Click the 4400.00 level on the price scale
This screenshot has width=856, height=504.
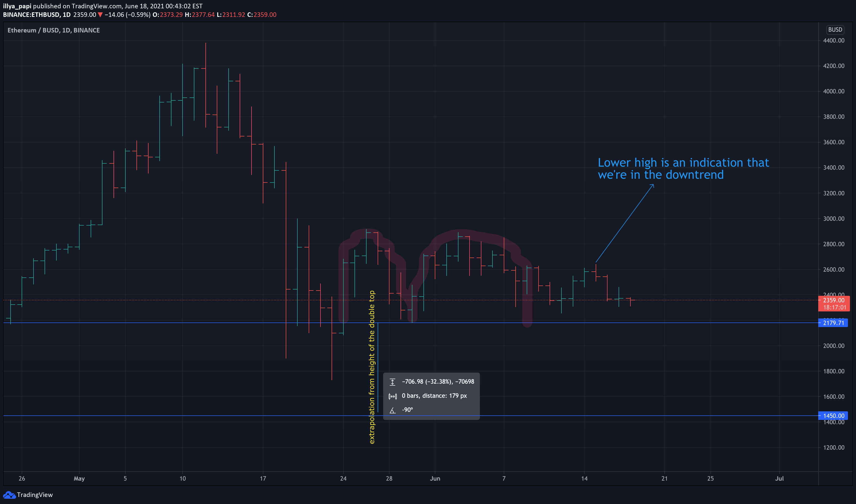point(833,41)
